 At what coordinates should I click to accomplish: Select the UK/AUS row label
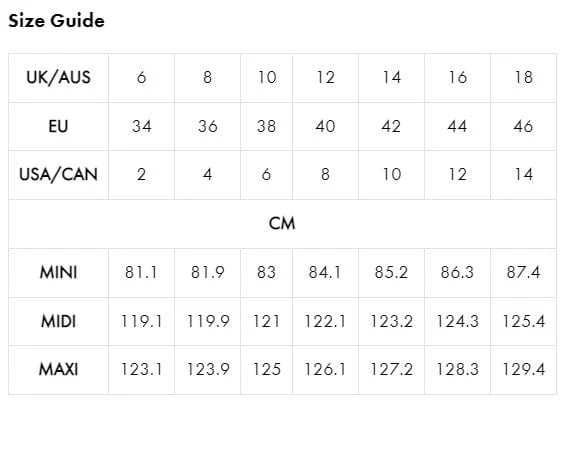[x=58, y=78]
